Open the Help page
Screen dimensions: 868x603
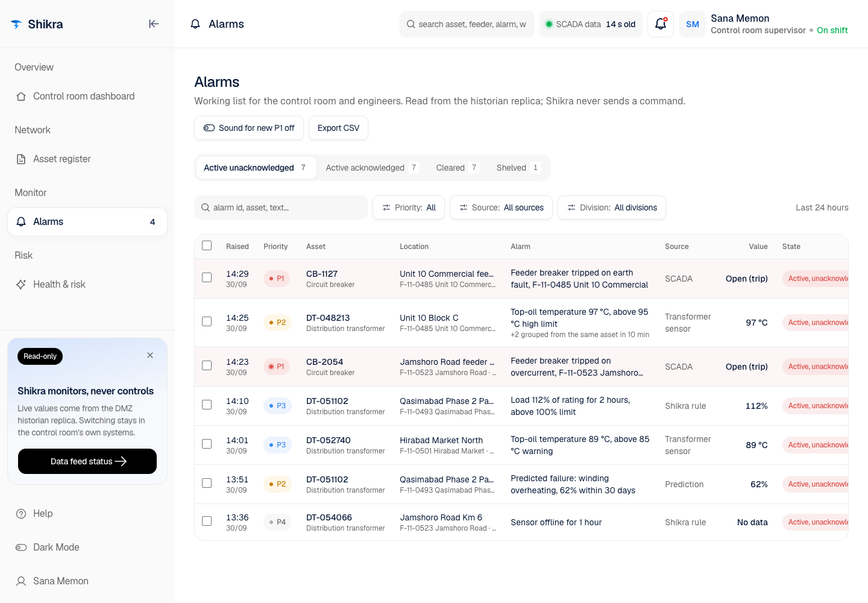pyautogui.click(x=87, y=514)
